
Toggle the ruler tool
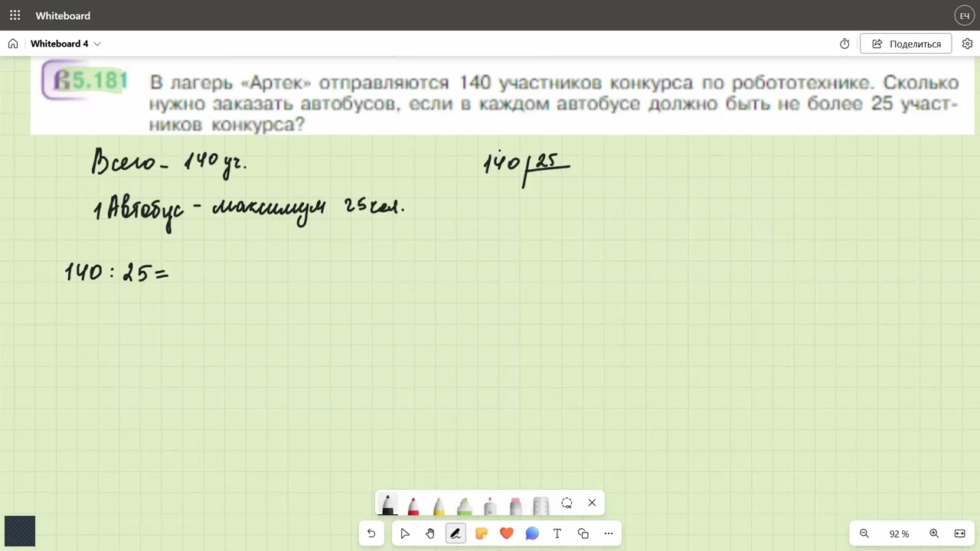coord(541,505)
